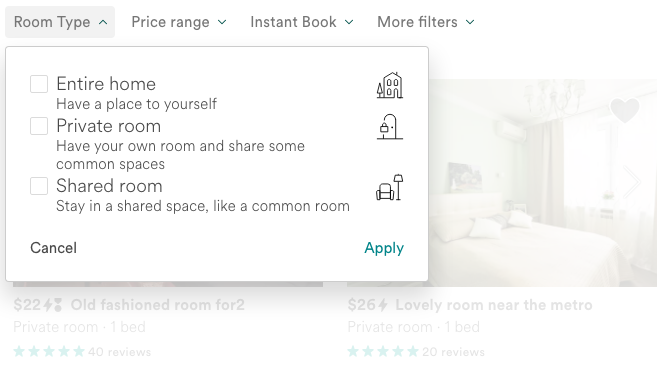Click the bedroom photo thumbnail
Screen dimensions: 670x371
[x=543, y=183]
